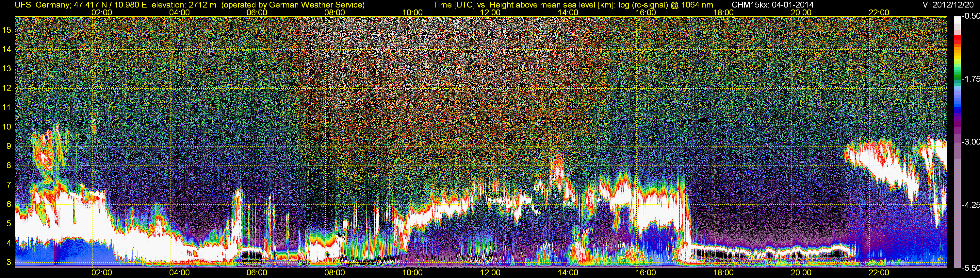Click the version label "V: 2012/12/20"
Screen dimensions: 980x278
948,5
